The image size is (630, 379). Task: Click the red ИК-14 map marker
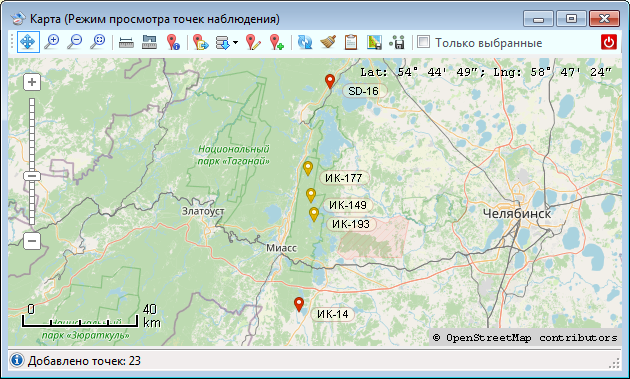click(299, 305)
